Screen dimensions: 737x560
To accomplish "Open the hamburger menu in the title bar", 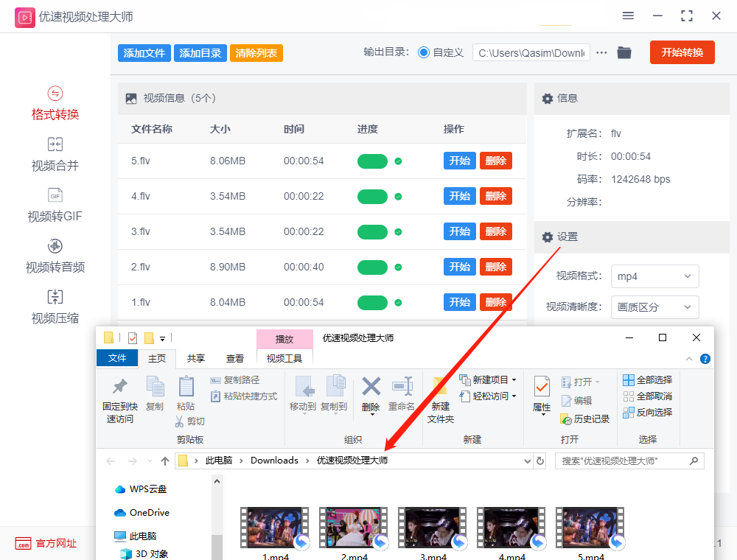I will point(628,16).
